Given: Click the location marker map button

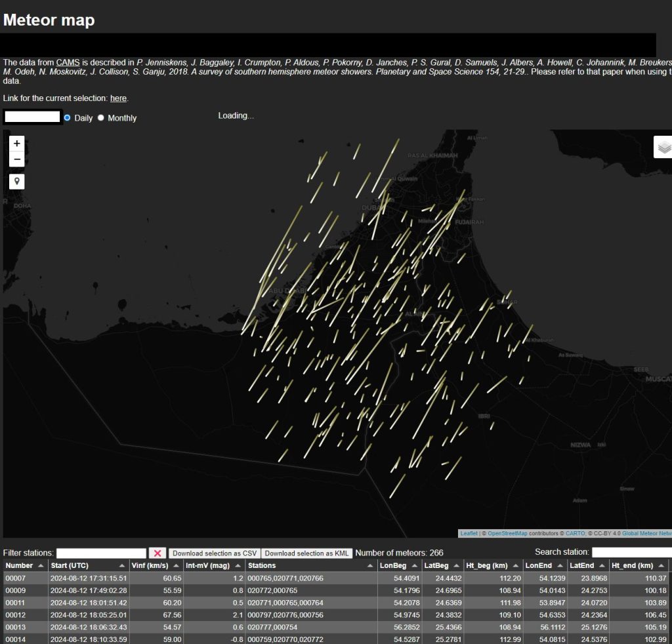Looking at the screenshot, I should pos(17,182).
